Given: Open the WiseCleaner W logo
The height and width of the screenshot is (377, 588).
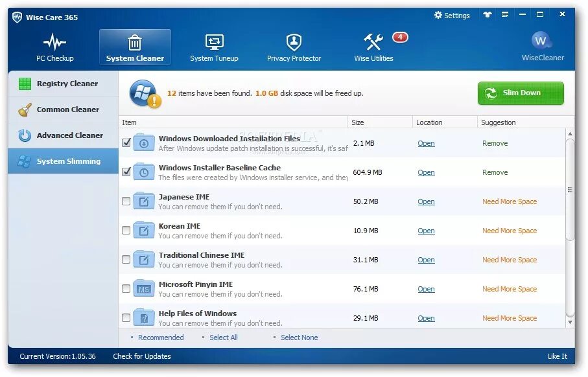Looking at the screenshot, I should tap(541, 40).
